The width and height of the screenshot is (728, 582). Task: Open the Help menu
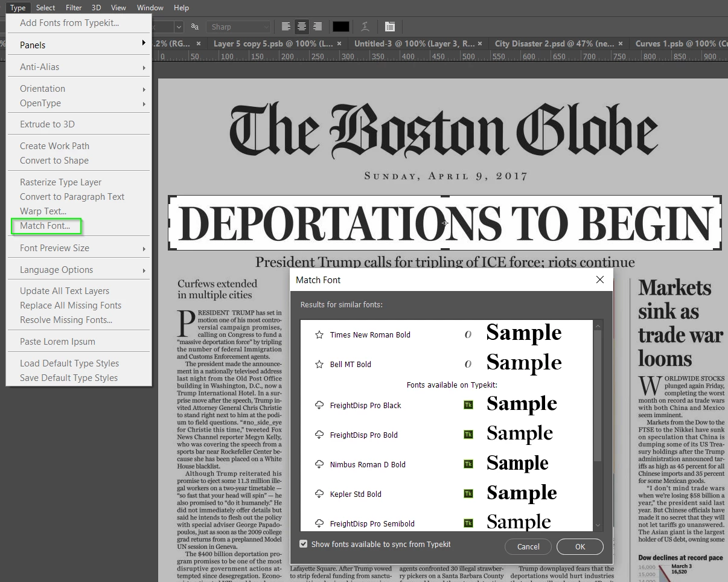click(x=181, y=7)
